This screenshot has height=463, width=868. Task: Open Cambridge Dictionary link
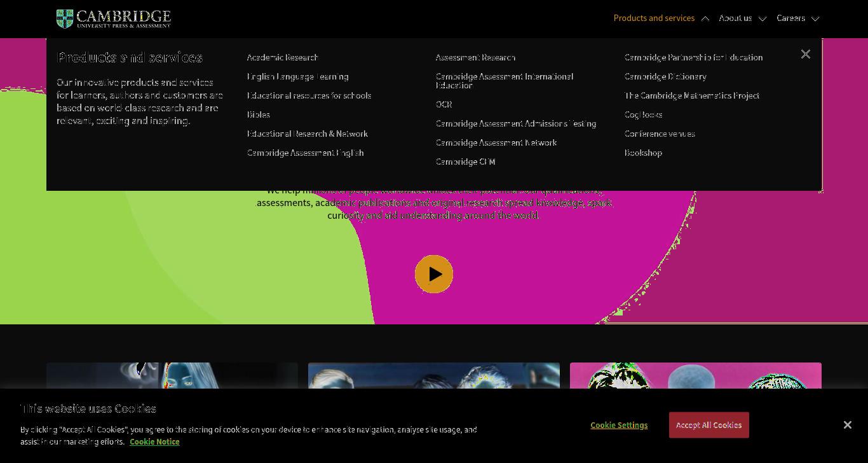pyautogui.click(x=665, y=76)
